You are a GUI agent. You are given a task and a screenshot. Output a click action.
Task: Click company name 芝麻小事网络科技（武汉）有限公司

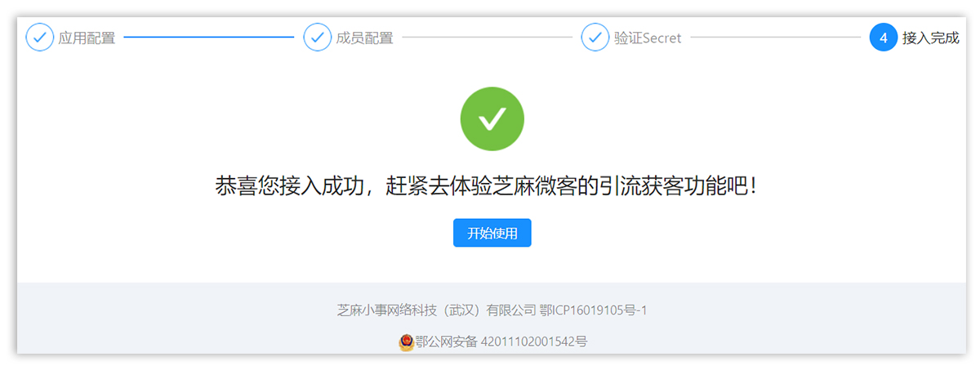point(436,310)
